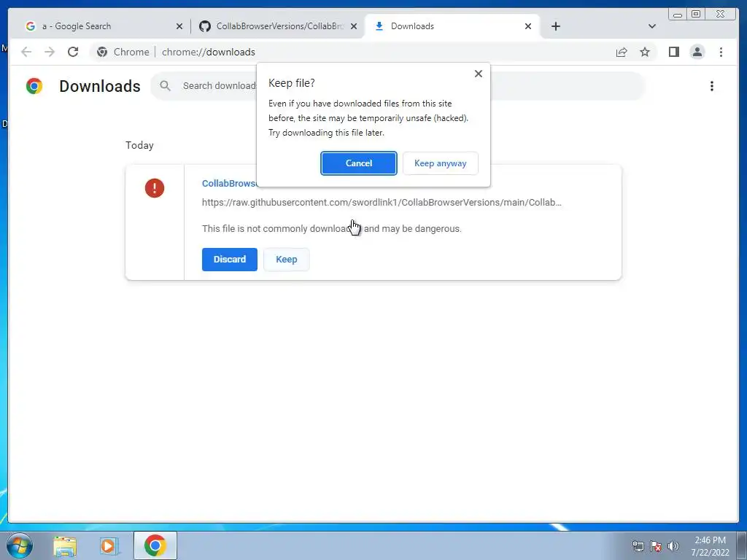Click the clock showing 2:46 PM
The width and height of the screenshot is (747, 560).
click(x=710, y=546)
